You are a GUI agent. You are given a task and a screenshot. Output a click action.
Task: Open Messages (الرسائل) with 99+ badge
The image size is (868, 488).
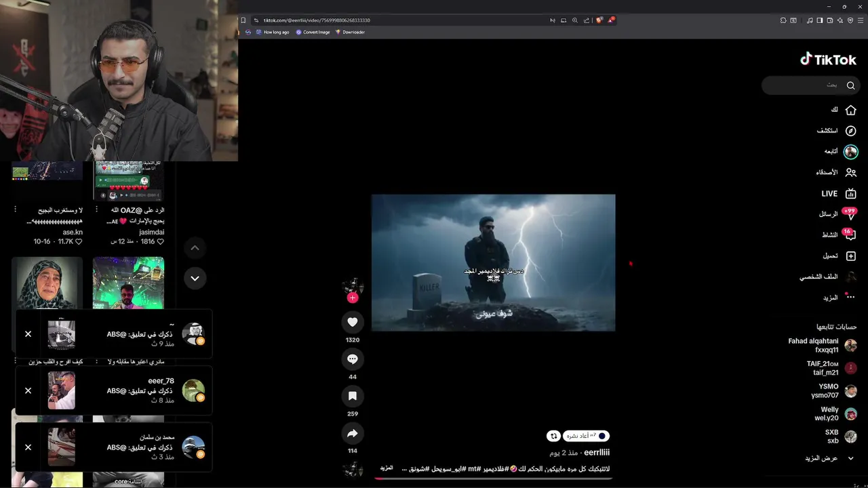pyautogui.click(x=837, y=214)
